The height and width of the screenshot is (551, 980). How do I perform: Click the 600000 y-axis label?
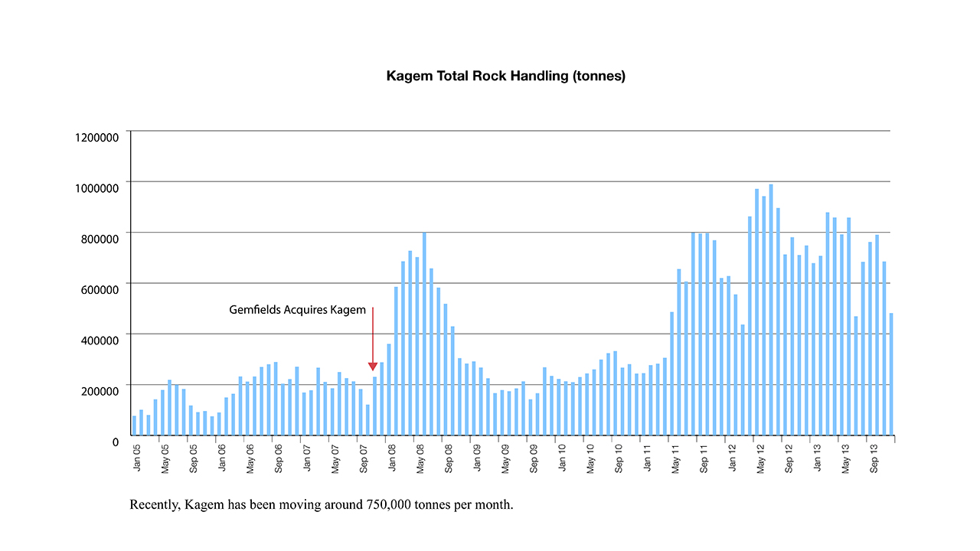coord(100,289)
